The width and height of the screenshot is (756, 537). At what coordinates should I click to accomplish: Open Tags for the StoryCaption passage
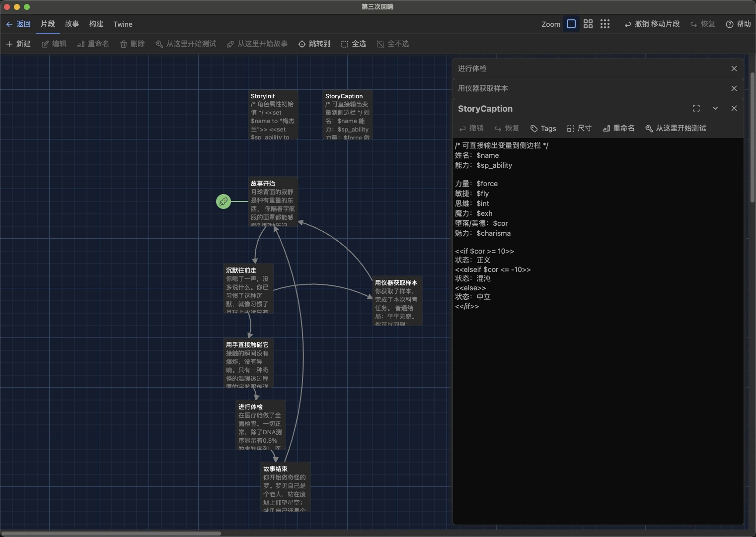(543, 129)
